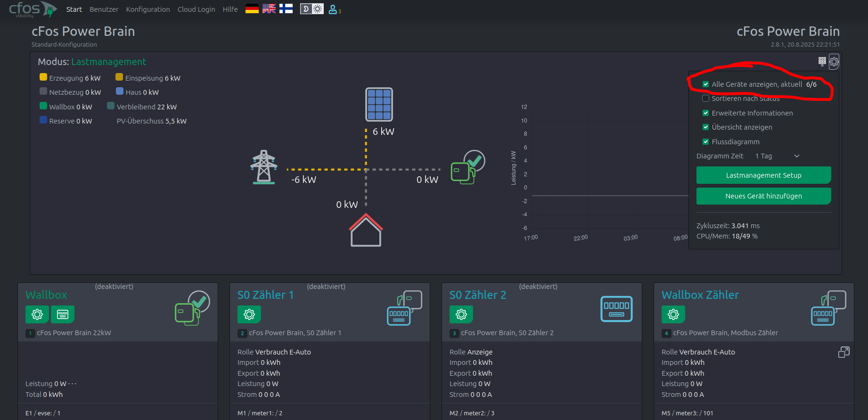Click version text '2.8.1, 20.8.2025 22:21:51'

click(x=805, y=44)
